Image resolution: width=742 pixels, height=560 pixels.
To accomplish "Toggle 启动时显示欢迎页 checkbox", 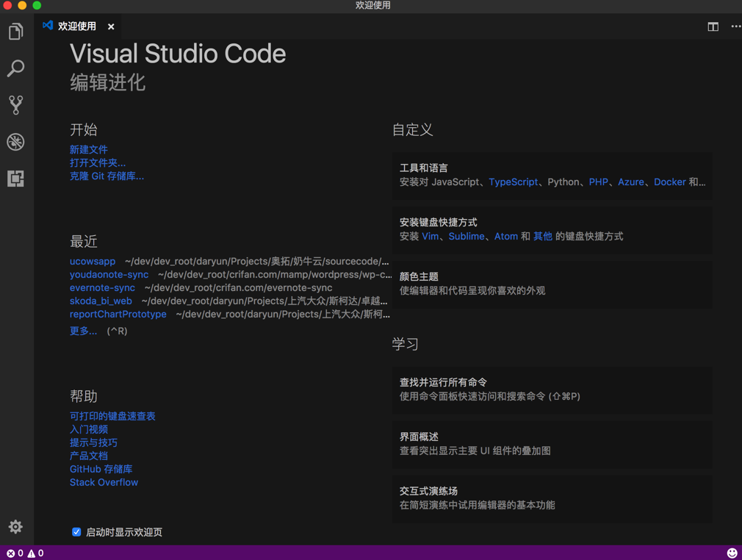I will coord(76,532).
